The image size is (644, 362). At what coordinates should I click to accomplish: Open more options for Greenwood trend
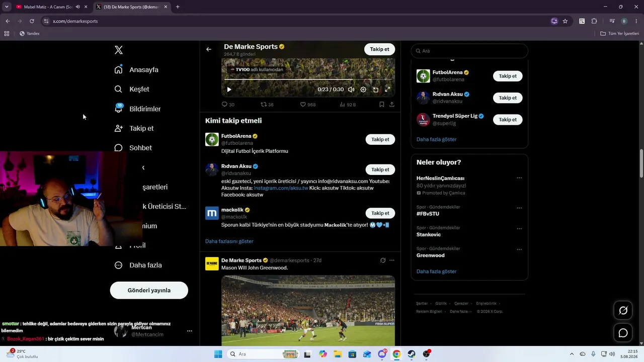[x=519, y=249]
